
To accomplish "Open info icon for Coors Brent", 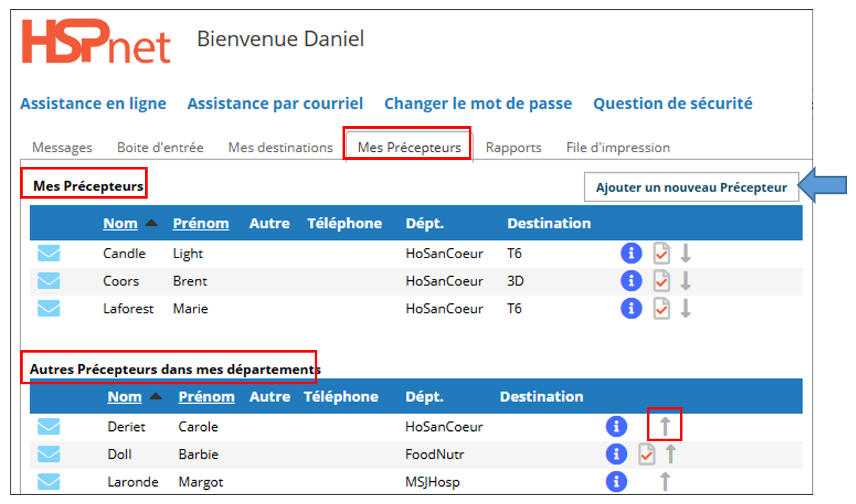I will click(x=631, y=281).
